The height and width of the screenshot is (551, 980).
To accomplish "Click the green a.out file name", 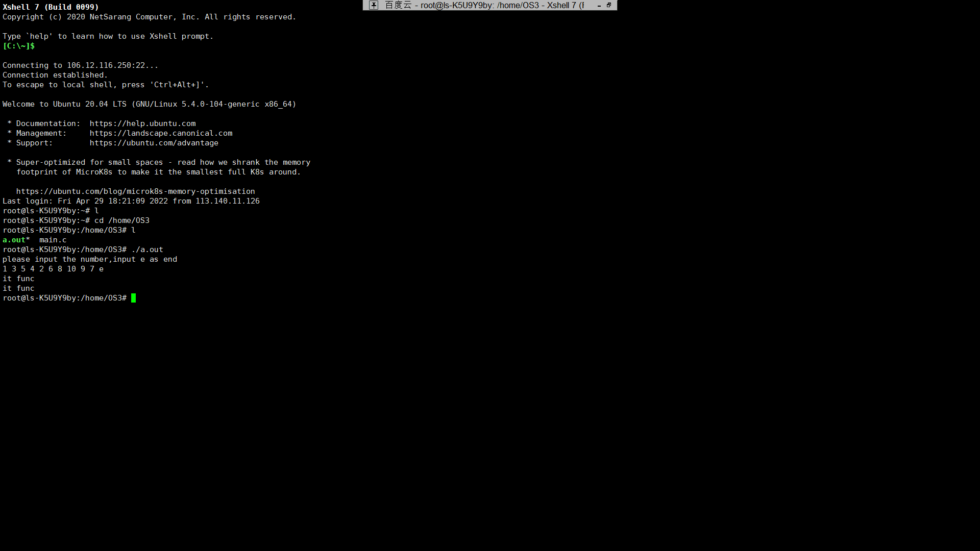I will (14, 240).
